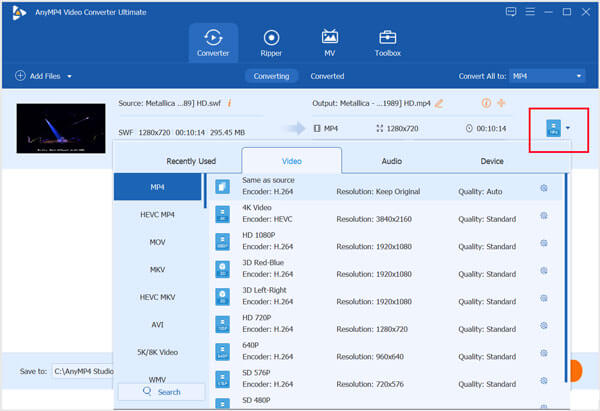The width and height of the screenshot is (600, 411).
Task: Select 5K/8K Video in the format list
Action: 157,352
